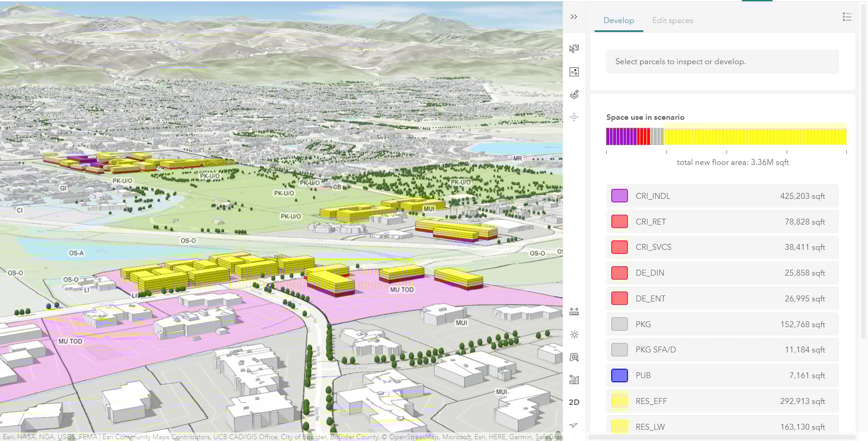Select the layers editing icon in the toolbar
The width and height of the screenshot is (868, 441).
tap(574, 94)
